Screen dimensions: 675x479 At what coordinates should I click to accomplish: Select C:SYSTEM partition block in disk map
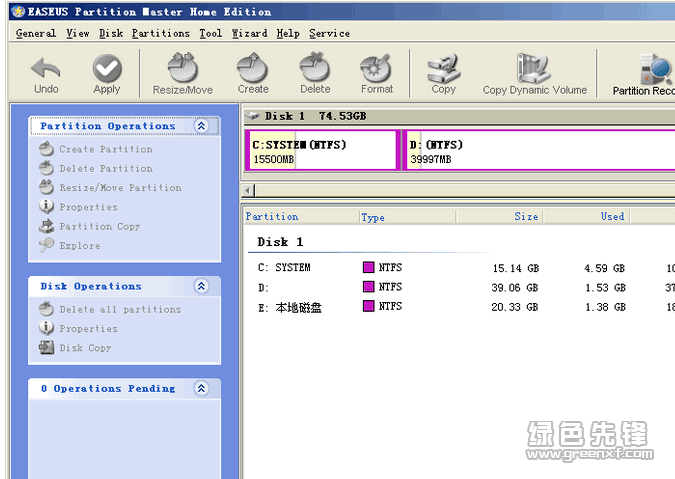322,150
